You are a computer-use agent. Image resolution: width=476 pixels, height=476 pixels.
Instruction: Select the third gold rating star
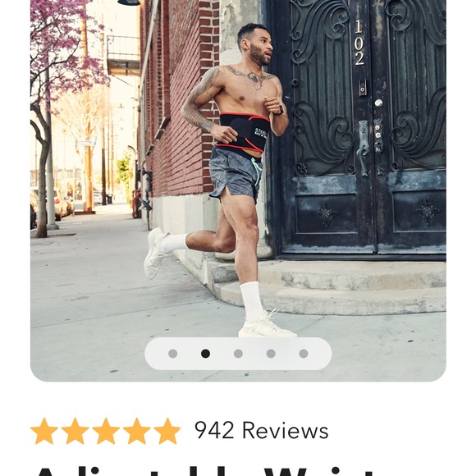[x=106, y=431]
